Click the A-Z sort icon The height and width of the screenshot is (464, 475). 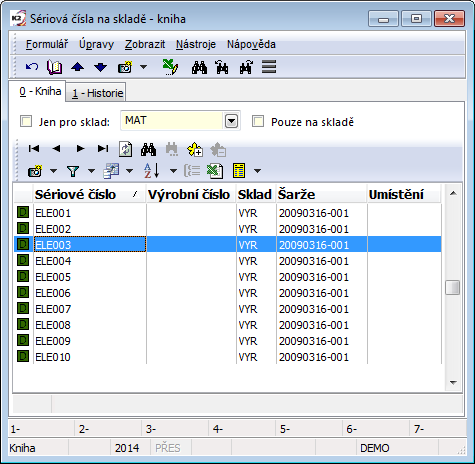coord(152,171)
